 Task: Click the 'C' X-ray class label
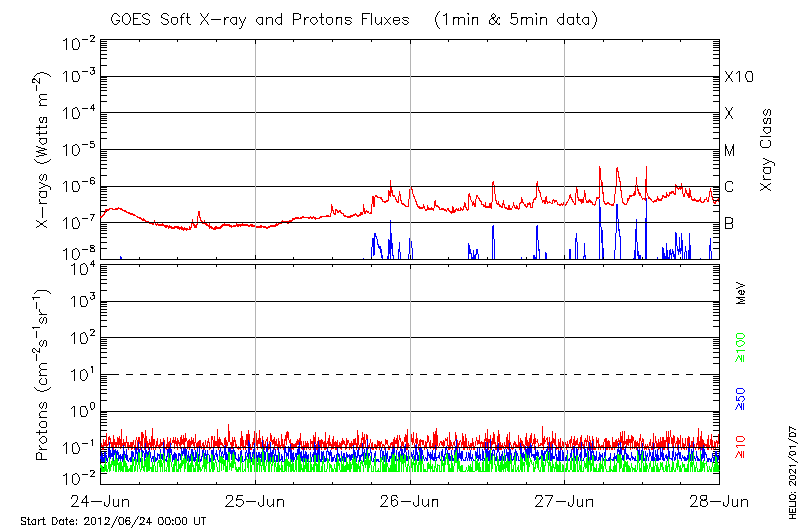click(729, 187)
